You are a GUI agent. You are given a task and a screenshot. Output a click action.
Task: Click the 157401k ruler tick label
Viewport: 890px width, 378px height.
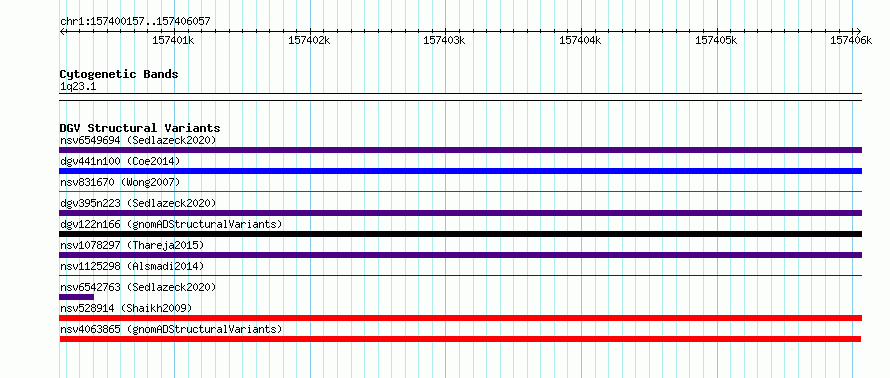click(x=173, y=40)
